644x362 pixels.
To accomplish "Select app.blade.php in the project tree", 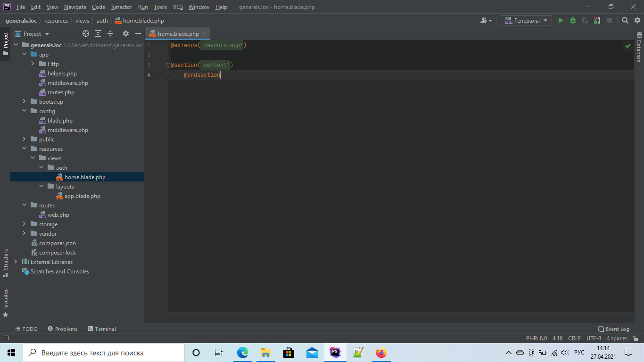I will (82, 196).
